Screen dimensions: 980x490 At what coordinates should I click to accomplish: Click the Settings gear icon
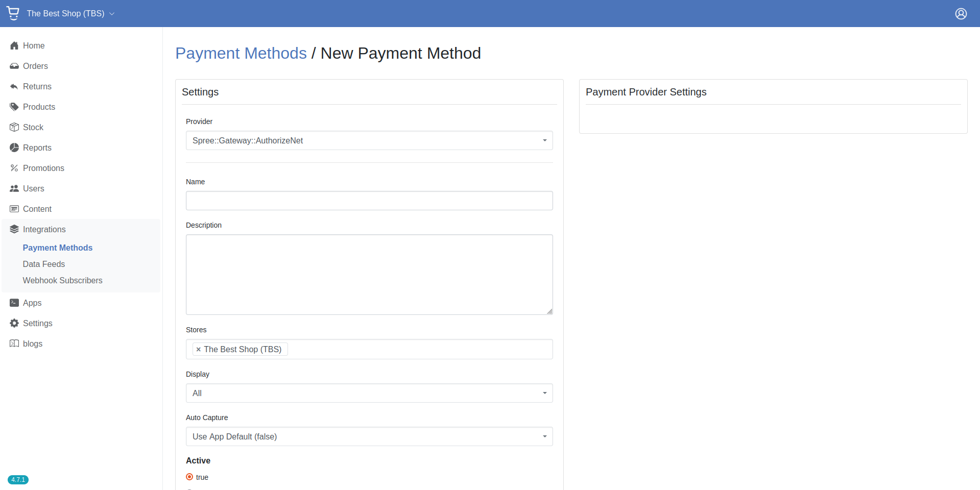tap(14, 324)
